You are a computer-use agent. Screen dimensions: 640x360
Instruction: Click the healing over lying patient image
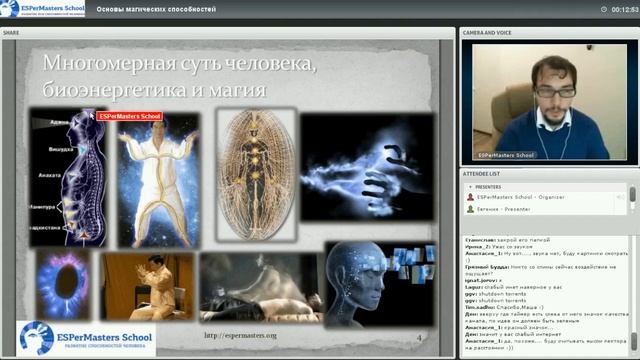pyautogui.click(x=261, y=288)
